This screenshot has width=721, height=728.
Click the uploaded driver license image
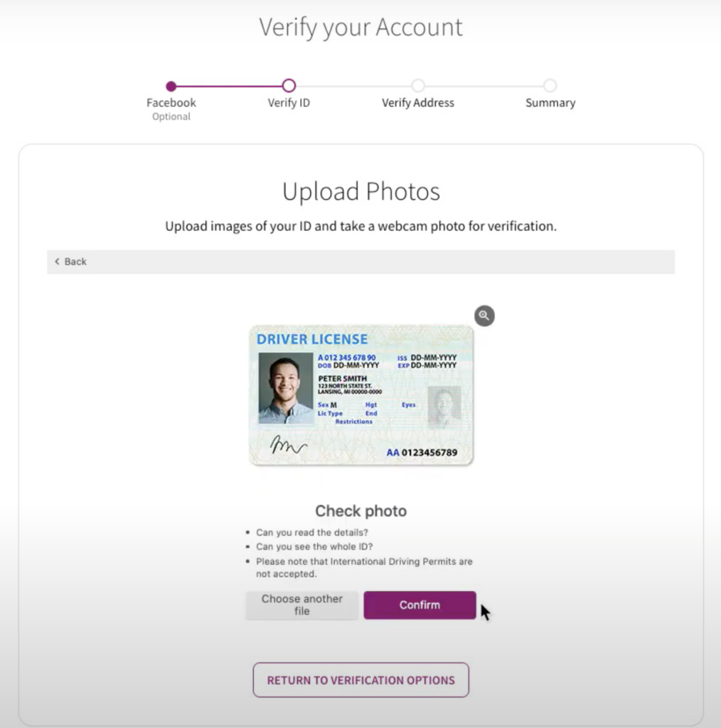coord(361,395)
